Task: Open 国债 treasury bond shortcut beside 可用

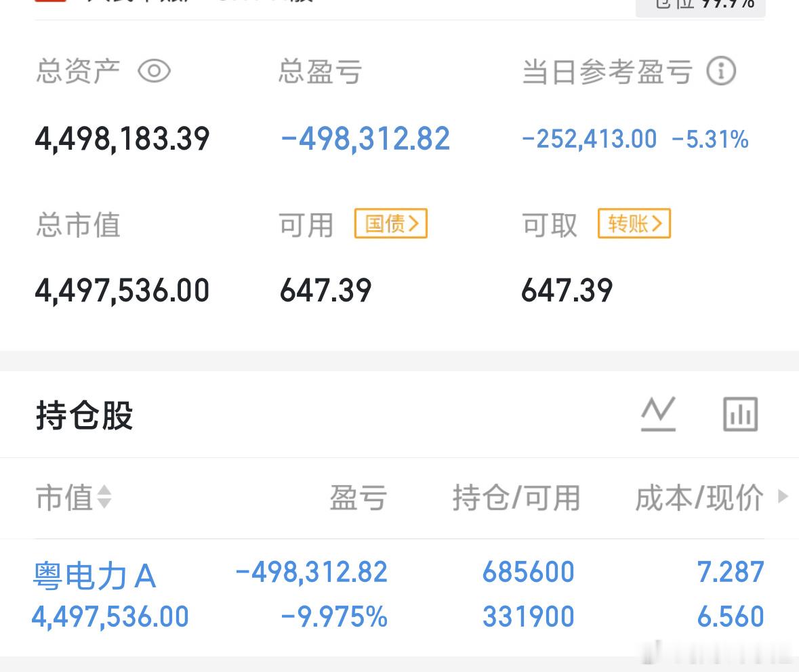Action: [x=390, y=224]
